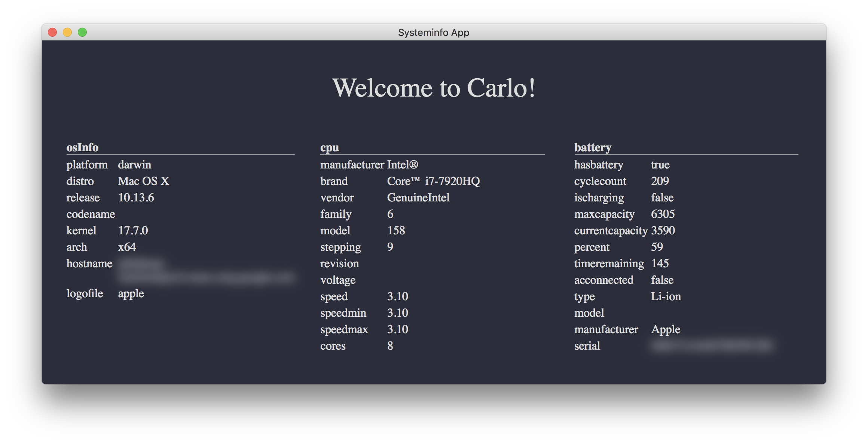Click the GenuineIntel vendor value

pos(418,198)
